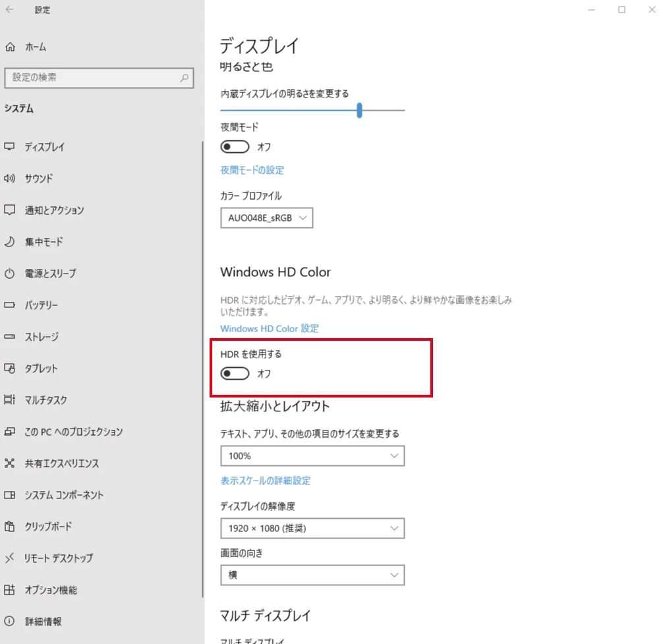The image size is (663, 644).
Task: Click the 設定の検索 search field
Action: point(99,78)
